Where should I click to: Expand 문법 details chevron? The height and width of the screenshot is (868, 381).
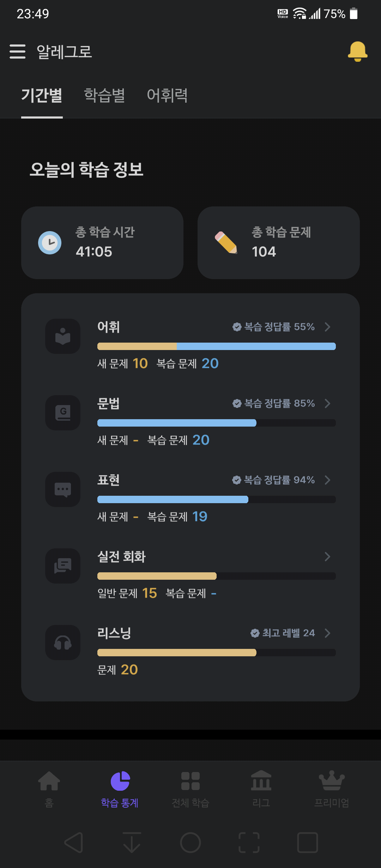point(327,403)
